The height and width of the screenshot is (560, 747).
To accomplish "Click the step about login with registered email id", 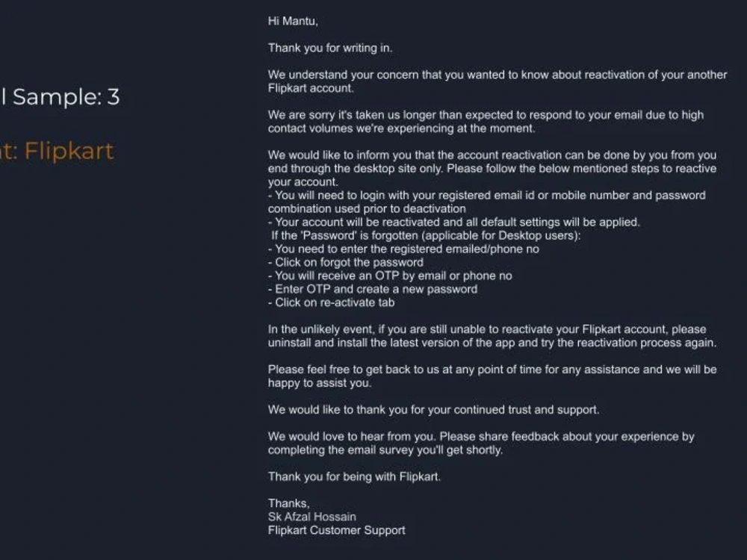I will pyautogui.click(x=486, y=202).
